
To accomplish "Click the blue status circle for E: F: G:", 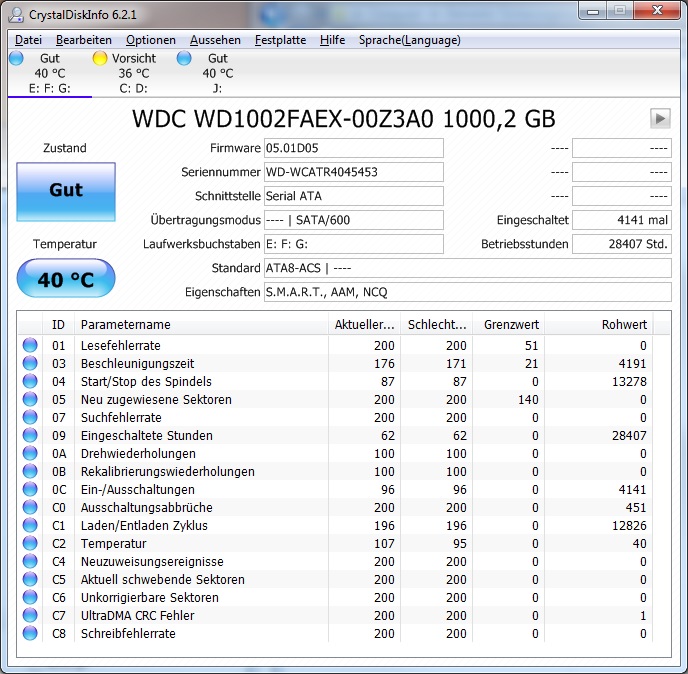I will tap(16, 58).
